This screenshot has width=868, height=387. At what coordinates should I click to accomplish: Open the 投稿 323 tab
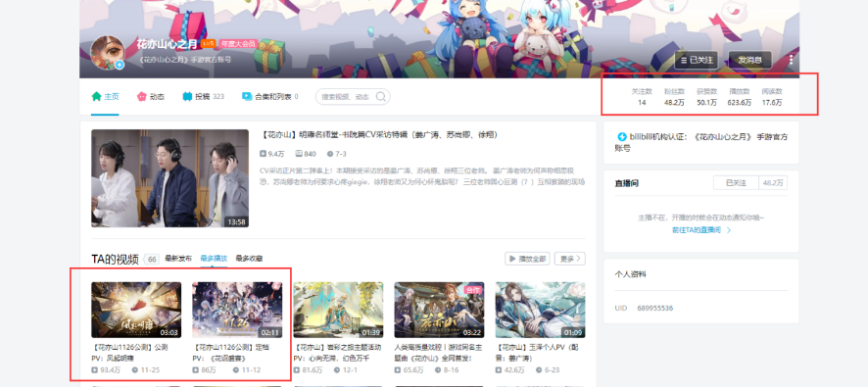[x=203, y=96]
